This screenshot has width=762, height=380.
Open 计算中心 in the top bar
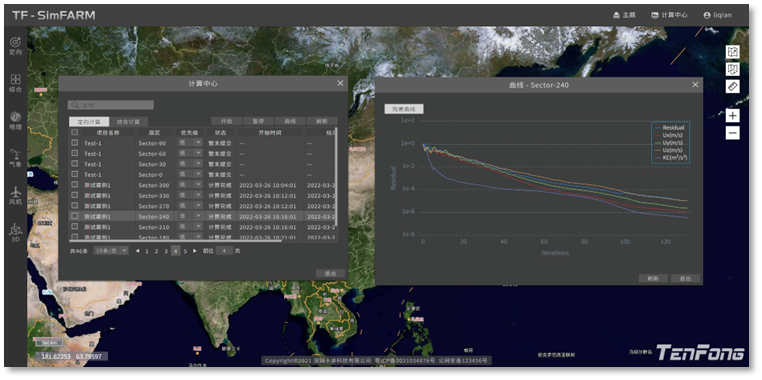coord(669,15)
